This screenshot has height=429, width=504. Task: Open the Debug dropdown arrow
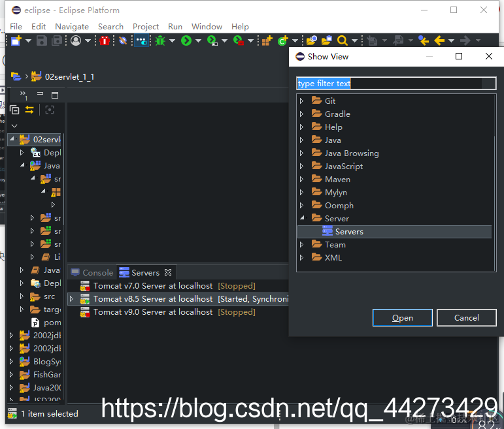tap(173, 40)
